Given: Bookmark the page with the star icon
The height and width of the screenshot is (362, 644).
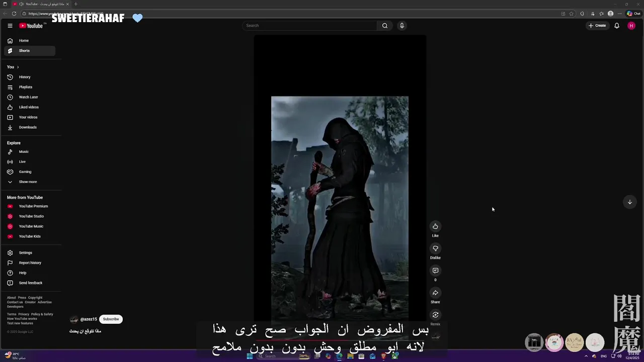Looking at the screenshot, I should pyautogui.click(x=572, y=14).
